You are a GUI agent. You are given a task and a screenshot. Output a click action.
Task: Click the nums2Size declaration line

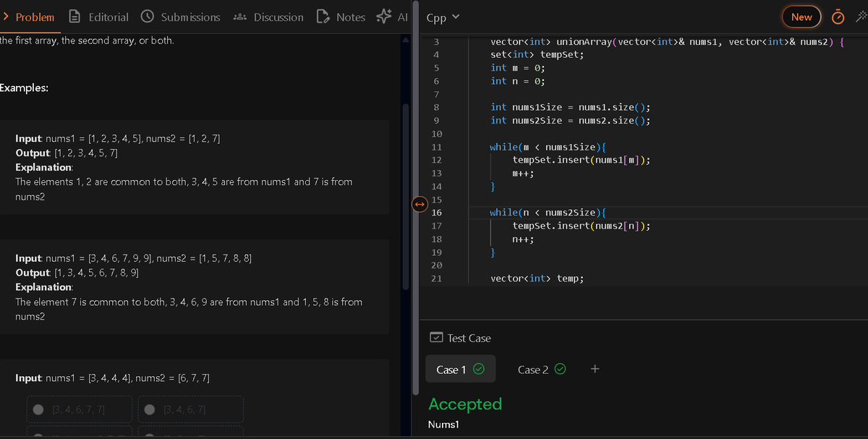point(571,121)
